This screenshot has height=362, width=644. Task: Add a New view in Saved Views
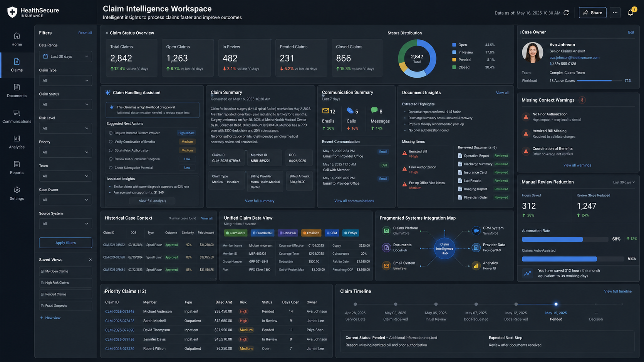coord(50,318)
